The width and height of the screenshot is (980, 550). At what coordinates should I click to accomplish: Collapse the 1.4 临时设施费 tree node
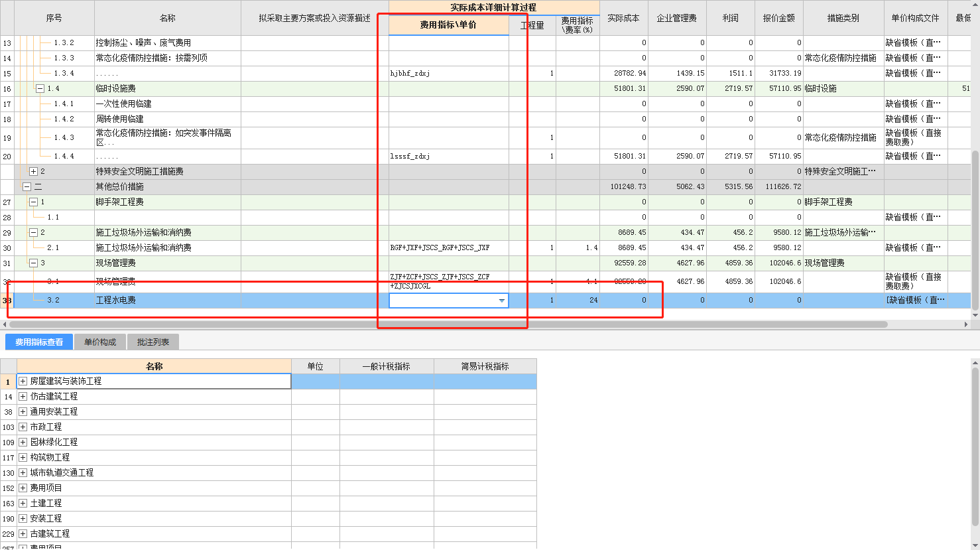[40, 89]
